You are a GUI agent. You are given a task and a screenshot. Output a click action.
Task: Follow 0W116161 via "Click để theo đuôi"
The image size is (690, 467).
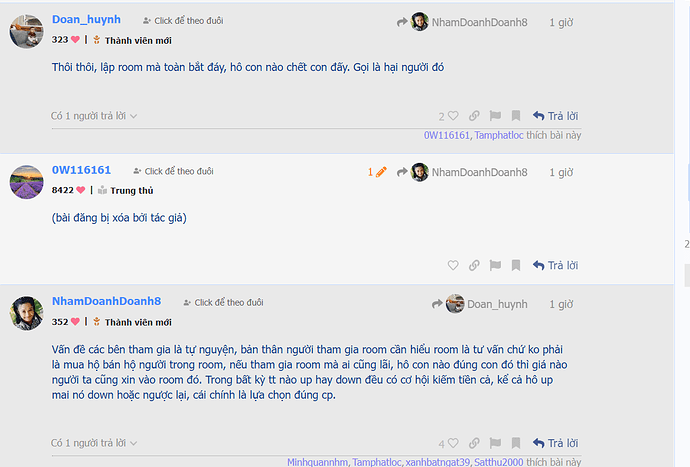(173, 171)
